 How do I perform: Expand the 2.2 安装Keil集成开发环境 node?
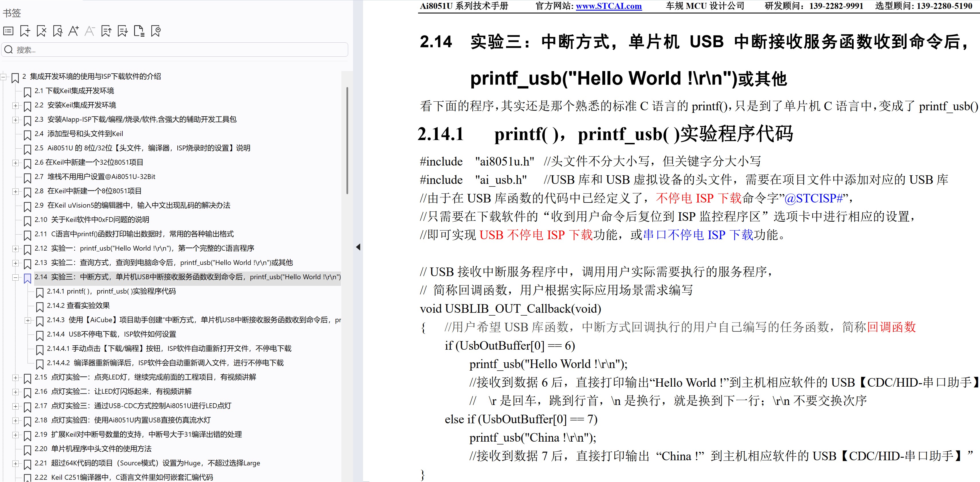click(x=15, y=106)
